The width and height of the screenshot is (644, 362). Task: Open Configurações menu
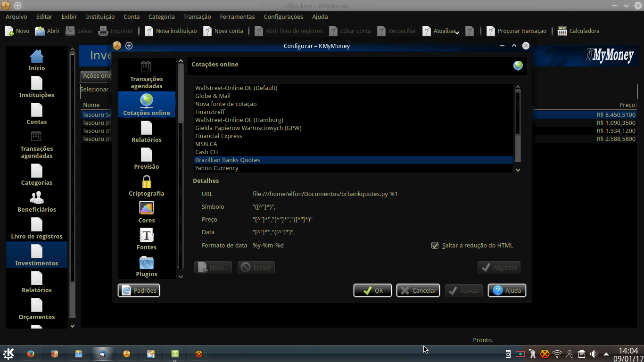(x=283, y=17)
